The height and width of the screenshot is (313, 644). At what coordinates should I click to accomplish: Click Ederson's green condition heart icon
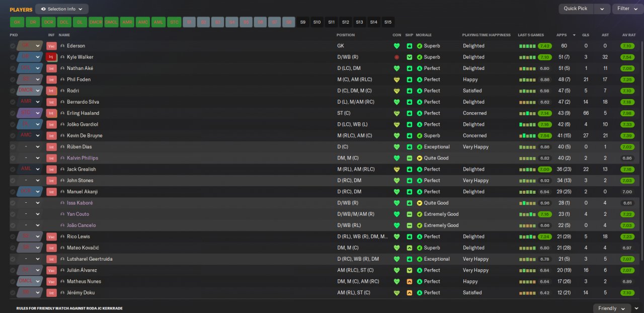click(396, 46)
